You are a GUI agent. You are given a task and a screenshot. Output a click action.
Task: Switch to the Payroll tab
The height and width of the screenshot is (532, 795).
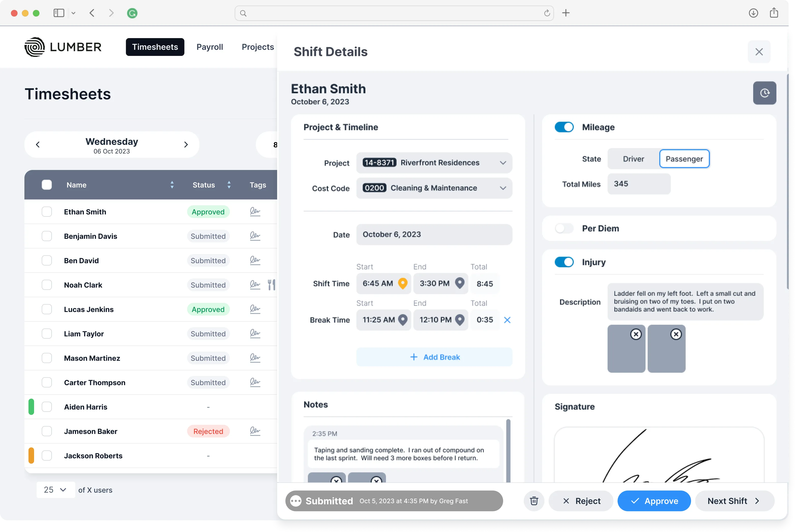click(209, 47)
